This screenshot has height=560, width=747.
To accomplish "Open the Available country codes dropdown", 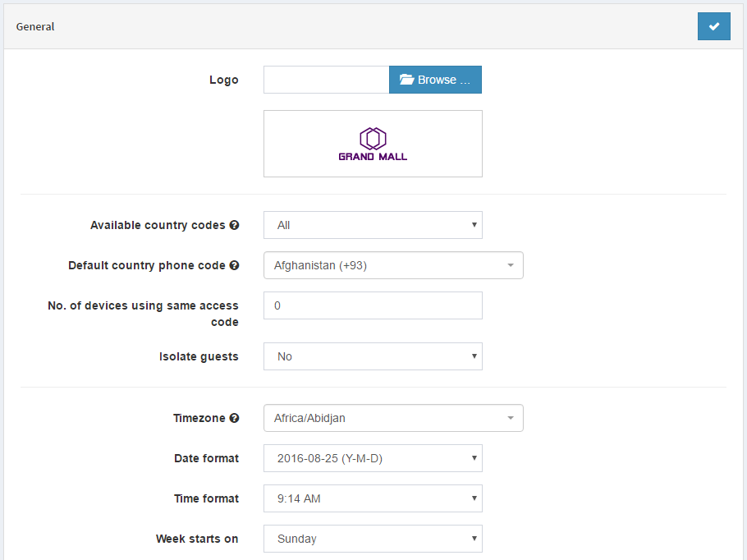I will (373, 225).
